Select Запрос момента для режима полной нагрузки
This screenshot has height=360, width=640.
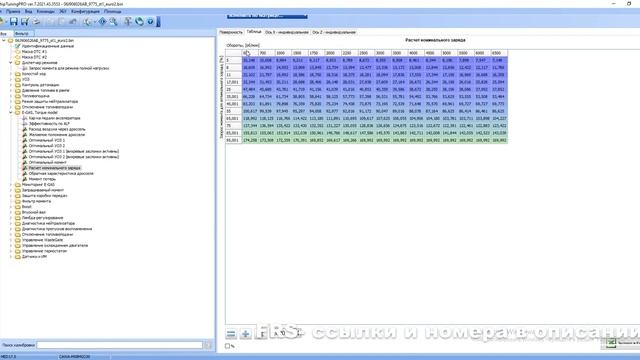tap(69, 68)
